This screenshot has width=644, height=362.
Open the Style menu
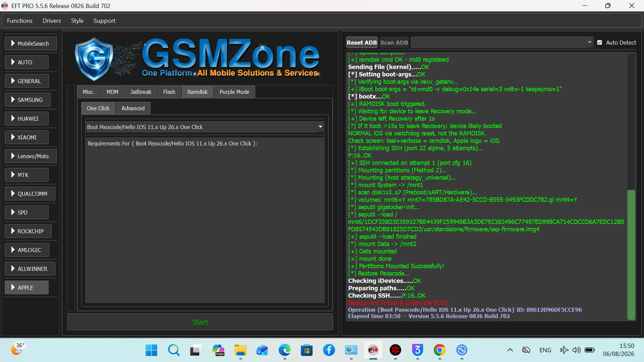(77, 21)
